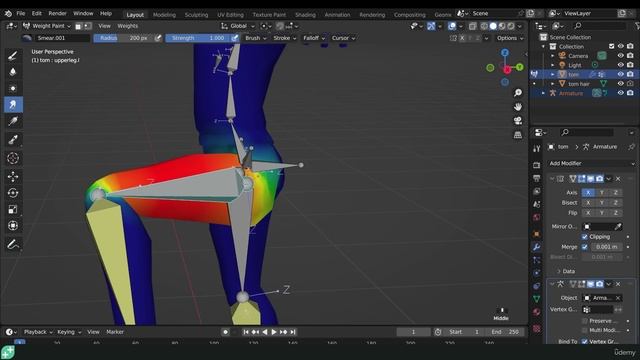Click the zoom view magnifier icon

[518, 93]
